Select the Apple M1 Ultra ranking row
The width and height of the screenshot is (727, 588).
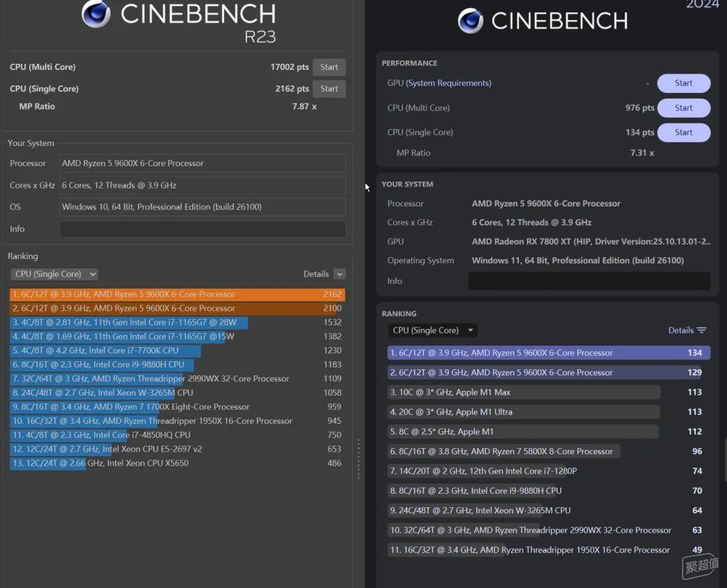[x=549, y=412]
